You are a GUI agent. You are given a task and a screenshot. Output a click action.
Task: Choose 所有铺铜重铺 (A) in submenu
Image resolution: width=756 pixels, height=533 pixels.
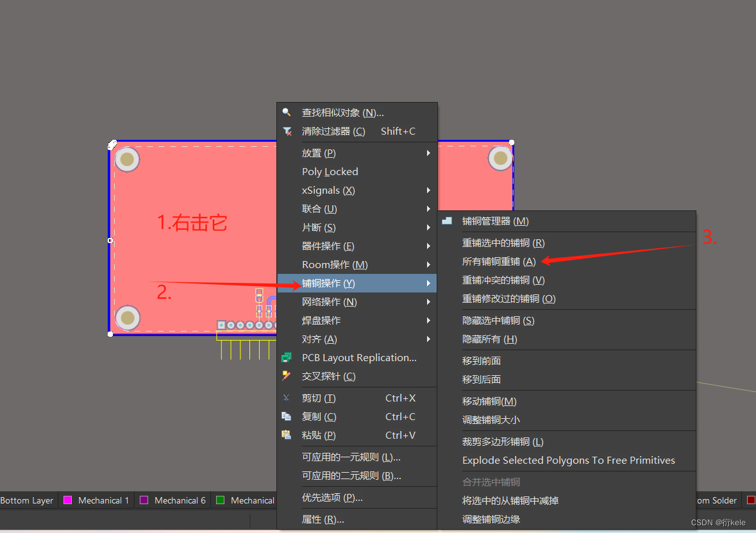567,262
